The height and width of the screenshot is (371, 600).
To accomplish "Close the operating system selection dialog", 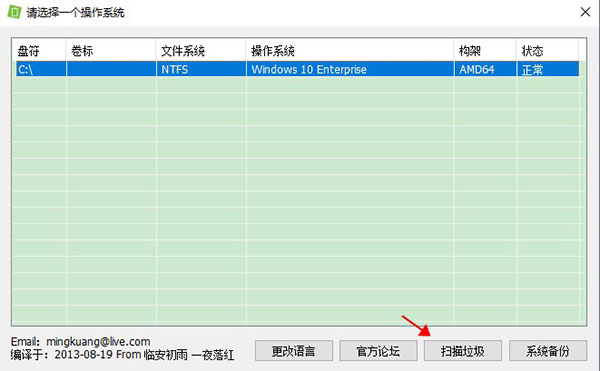I will [x=585, y=12].
